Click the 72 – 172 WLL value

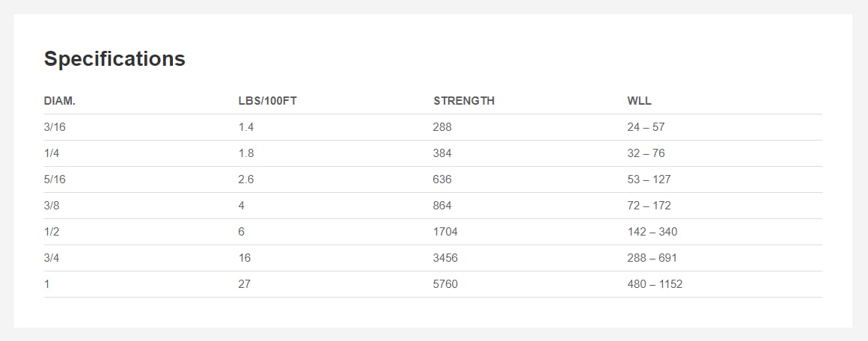click(x=649, y=206)
